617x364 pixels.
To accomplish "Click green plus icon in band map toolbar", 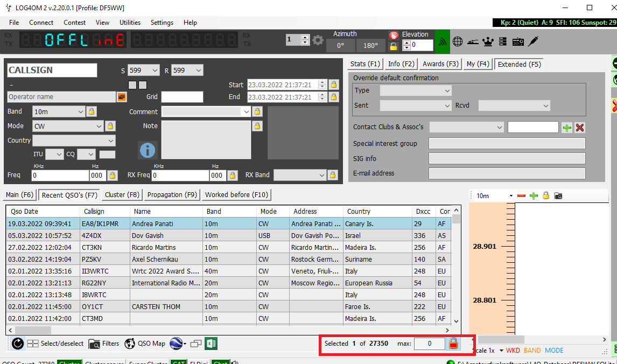I will click(534, 195).
